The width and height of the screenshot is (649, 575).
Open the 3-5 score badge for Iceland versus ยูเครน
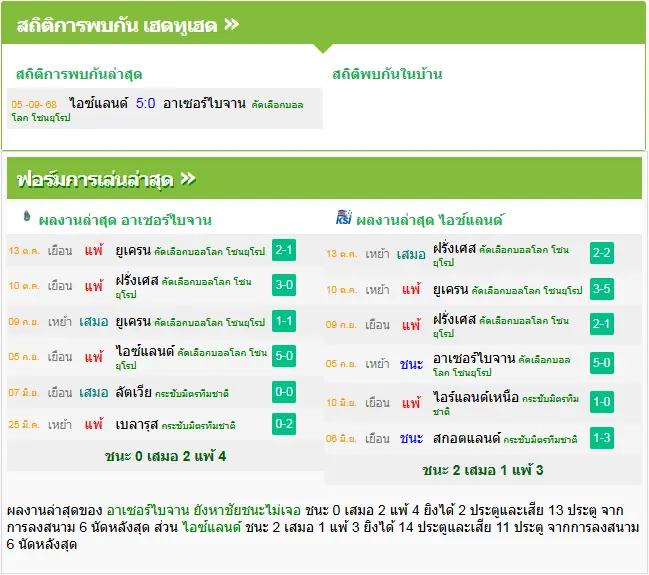[602, 289]
